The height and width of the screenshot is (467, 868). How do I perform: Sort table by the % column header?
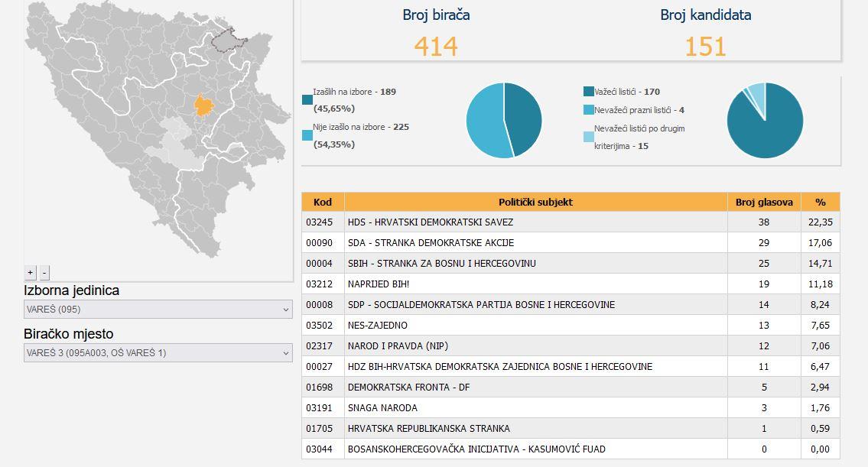point(821,202)
